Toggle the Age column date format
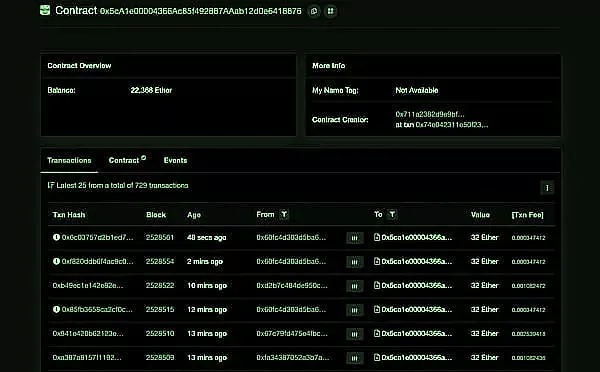The width and height of the screenshot is (600, 372). pos(194,215)
